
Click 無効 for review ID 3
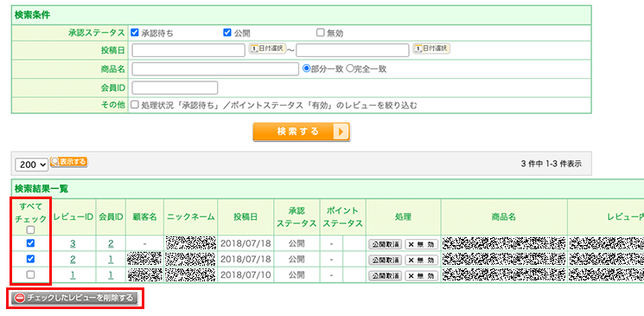pyautogui.click(x=422, y=244)
